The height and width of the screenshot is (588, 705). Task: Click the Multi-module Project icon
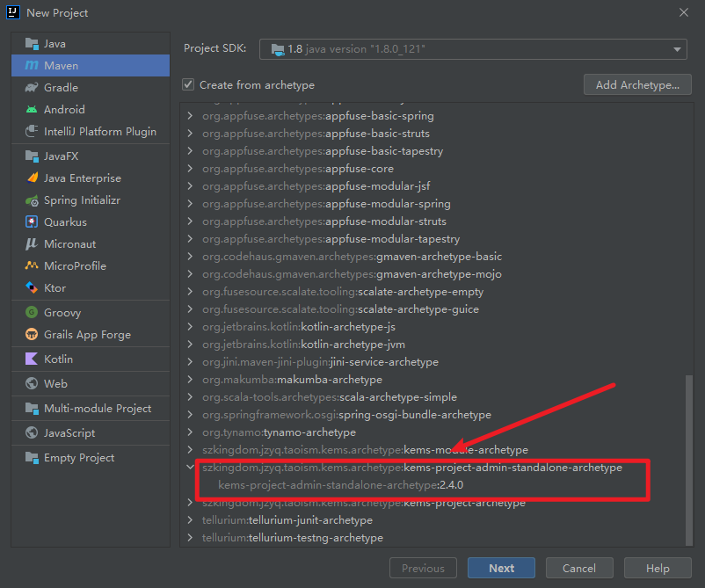32,408
